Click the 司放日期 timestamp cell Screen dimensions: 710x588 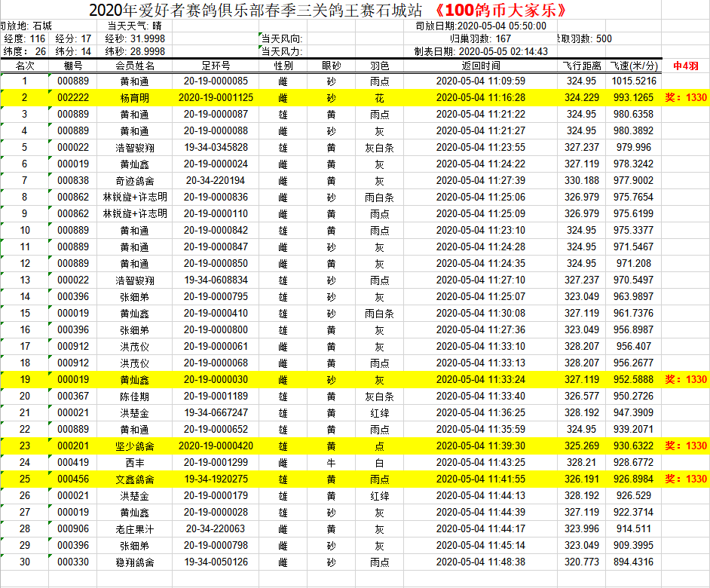(x=481, y=26)
